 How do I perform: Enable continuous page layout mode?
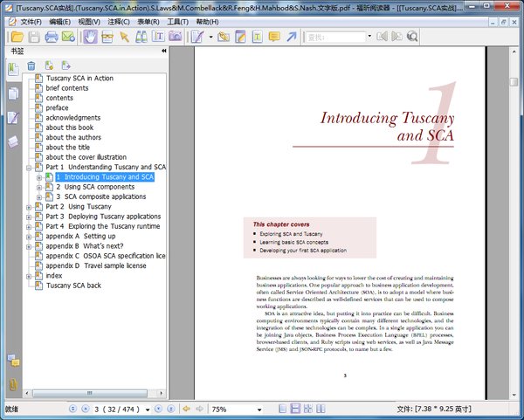295,409
